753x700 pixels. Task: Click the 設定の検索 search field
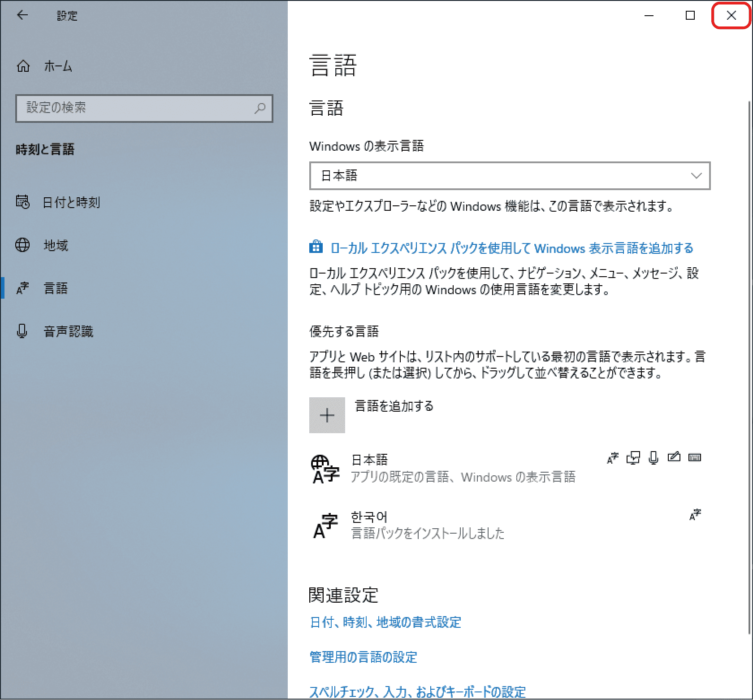(x=144, y=108)
